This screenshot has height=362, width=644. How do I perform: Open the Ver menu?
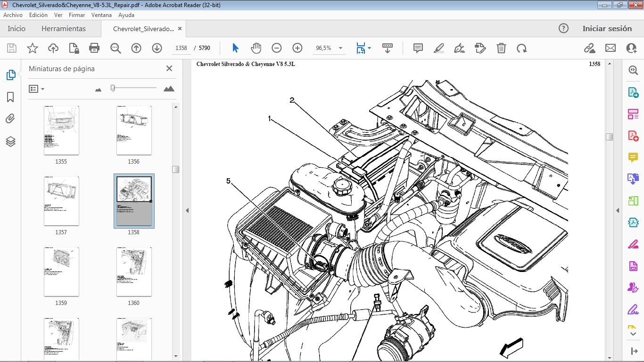(x=58, y=15)
